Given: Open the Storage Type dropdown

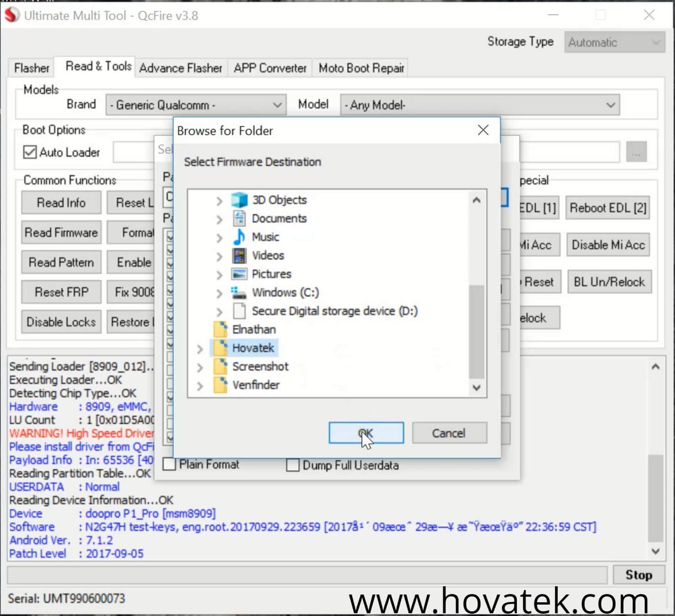Looking at the screenshot, I should point(614,42).
